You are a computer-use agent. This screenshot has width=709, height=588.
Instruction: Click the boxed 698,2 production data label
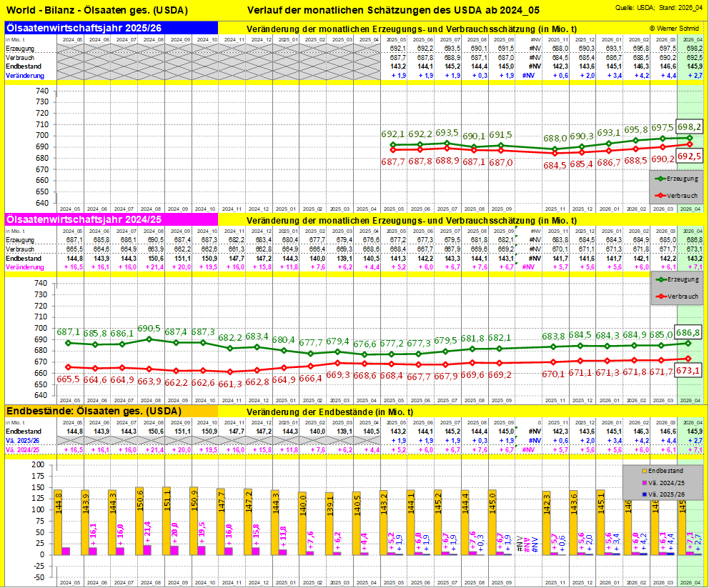690,126
